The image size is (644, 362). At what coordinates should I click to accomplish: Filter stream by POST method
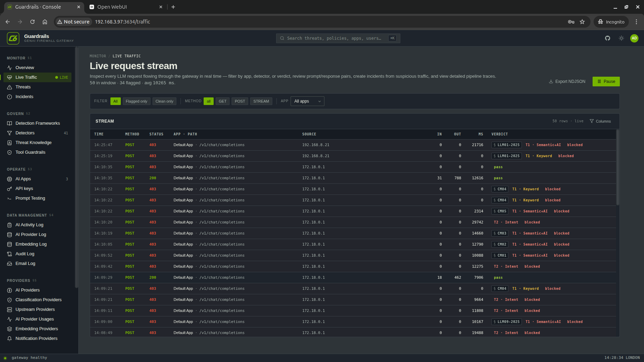click(240, 101)
